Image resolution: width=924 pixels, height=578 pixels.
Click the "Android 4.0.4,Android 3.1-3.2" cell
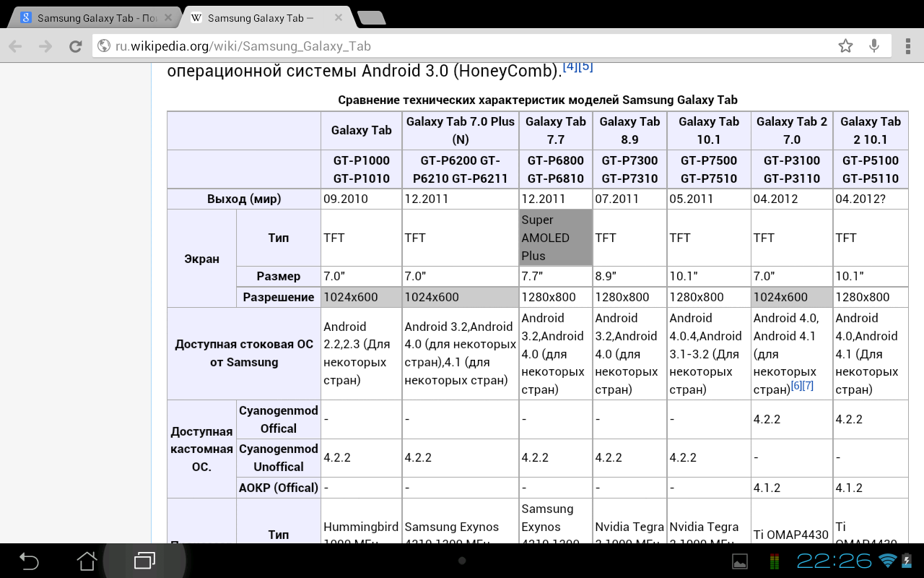point(709,353)
